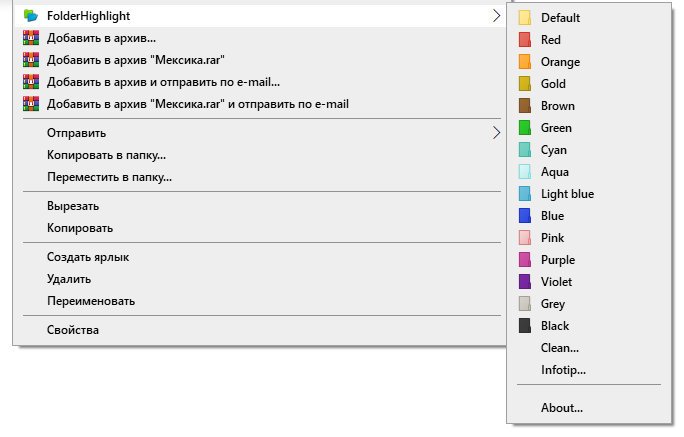Open Свойства from the context menu

(x=260, y=330)
